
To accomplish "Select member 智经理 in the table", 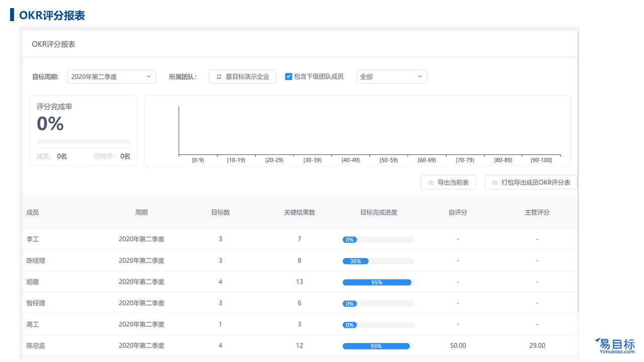I will tap(36, 303).
